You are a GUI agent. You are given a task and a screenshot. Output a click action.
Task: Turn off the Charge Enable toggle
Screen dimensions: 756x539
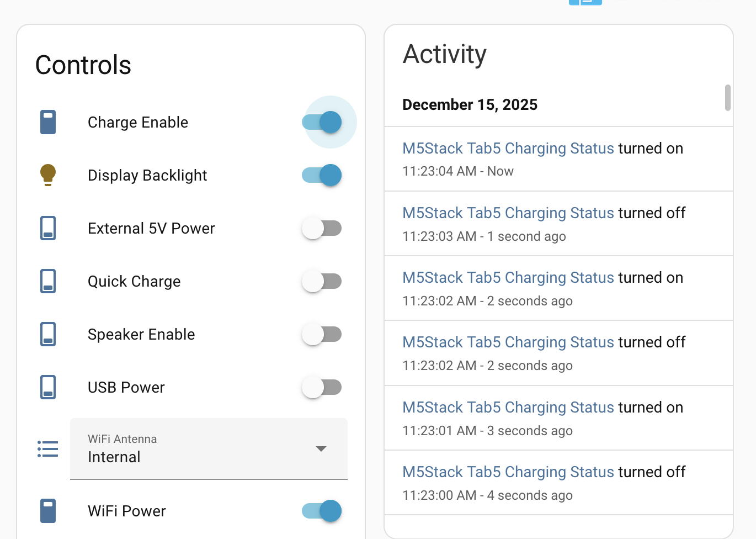[322, 122]
